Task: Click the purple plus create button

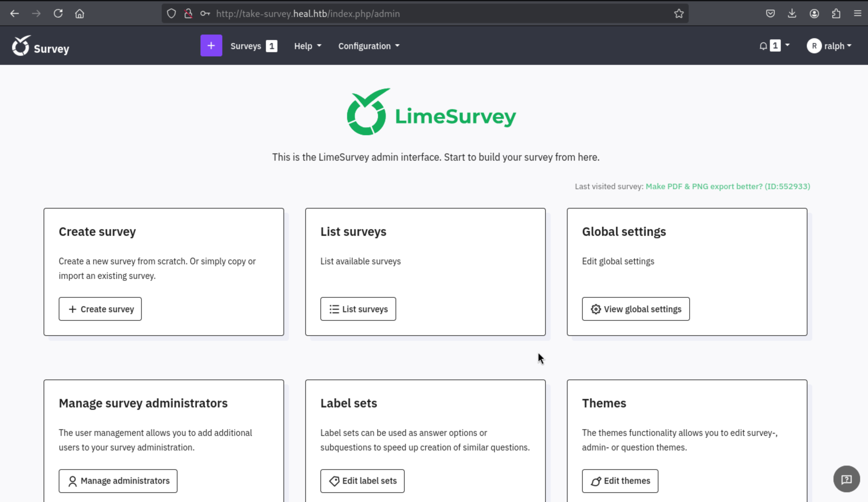Action: tap(211, 45)
